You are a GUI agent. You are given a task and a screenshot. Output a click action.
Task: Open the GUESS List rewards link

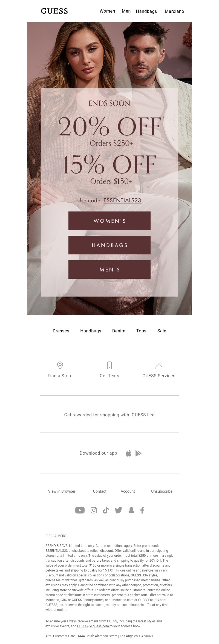point(143,415)
